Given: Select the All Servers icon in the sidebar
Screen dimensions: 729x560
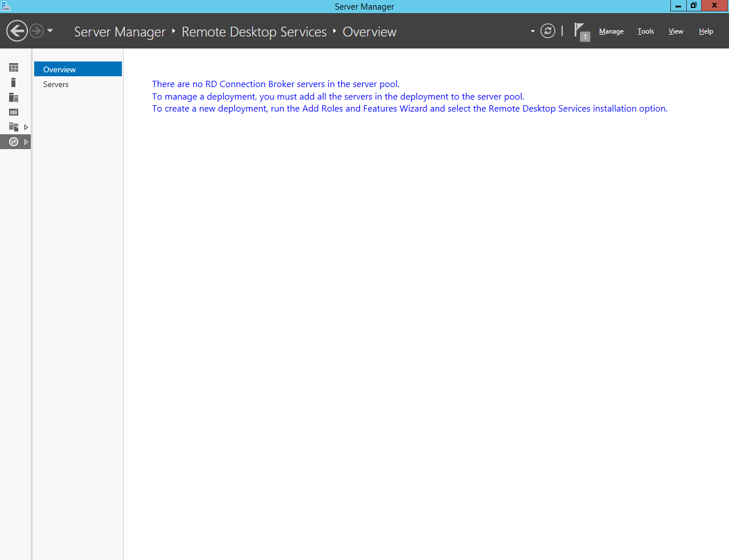Looking at the screenshot, I should [14, 97].
